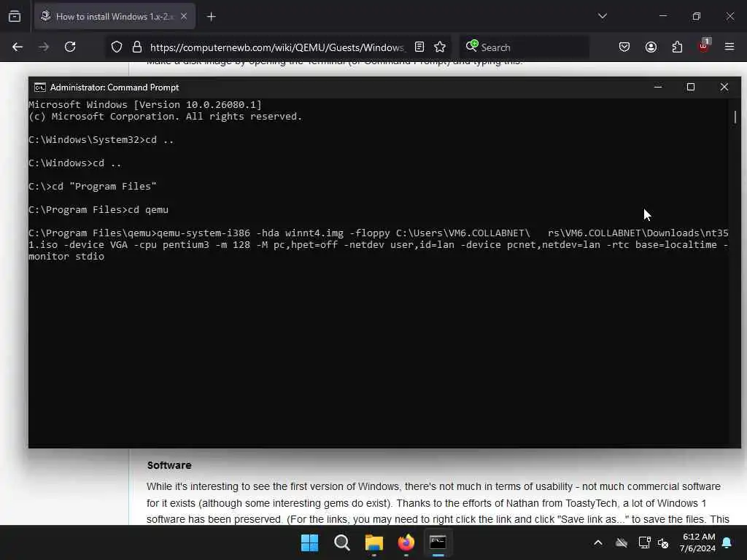Open the notifications bell icon
This screenshot has height=560, width=747.
[x=727, y=542]
